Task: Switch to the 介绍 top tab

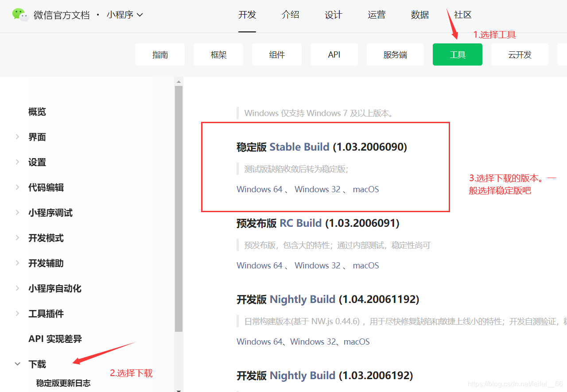Action: click(290, 15)
